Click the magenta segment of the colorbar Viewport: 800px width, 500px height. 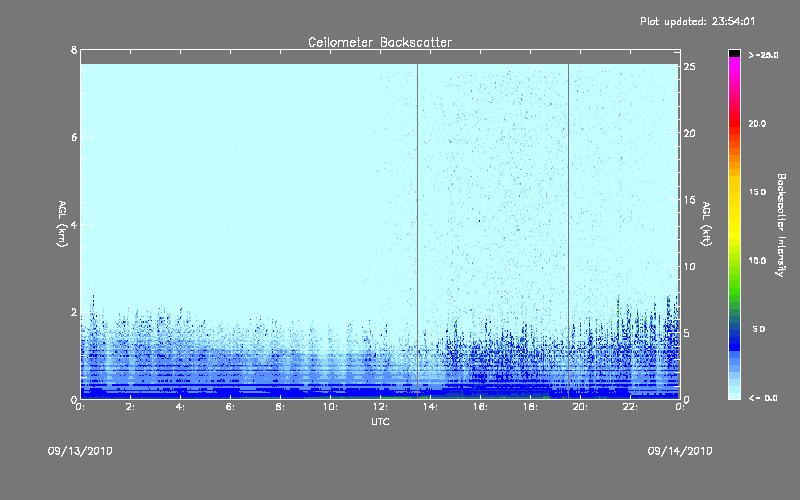click(x=734, y=66)
